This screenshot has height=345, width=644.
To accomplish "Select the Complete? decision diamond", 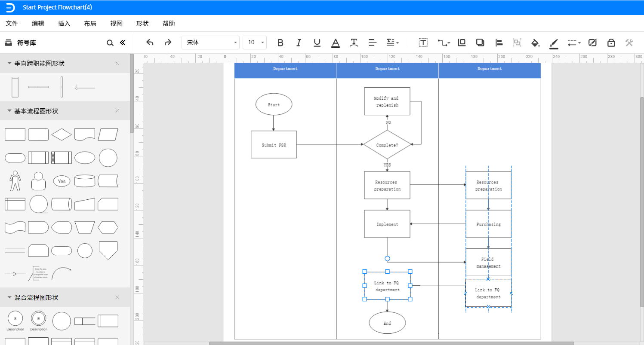I will pyautogui.click(x=387, y=145).
